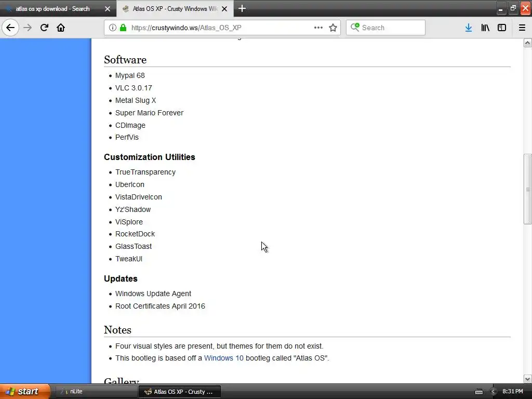The height and width of the screenshot is (399, 532).
Task: Click the Mypal 68 list item
Action: (130, 75)
